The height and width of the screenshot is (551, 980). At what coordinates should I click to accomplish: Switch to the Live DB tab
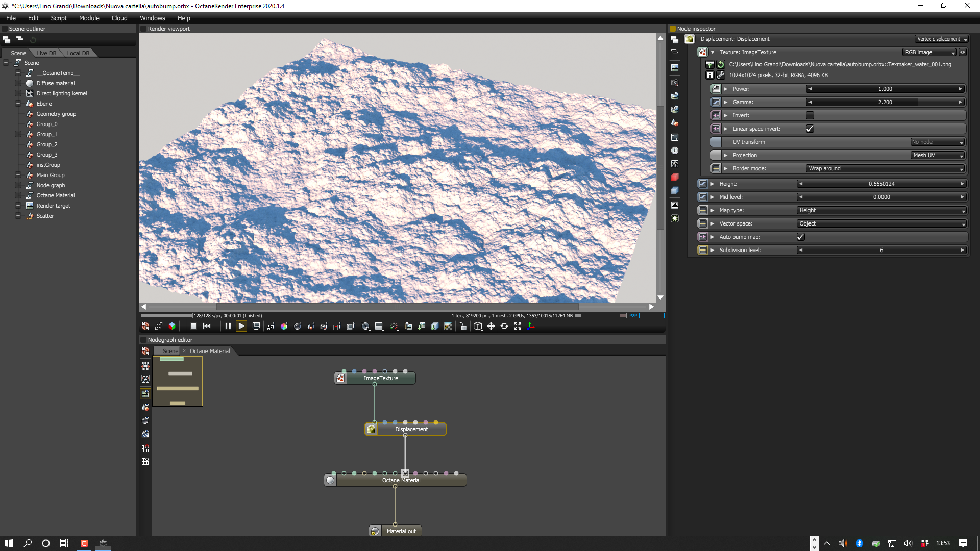tap(46, 53)
